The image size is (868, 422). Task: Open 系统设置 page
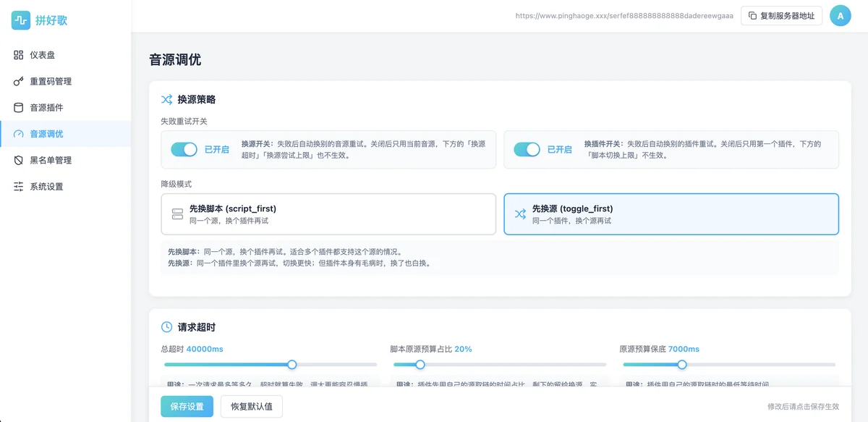(x=65, y=187)
